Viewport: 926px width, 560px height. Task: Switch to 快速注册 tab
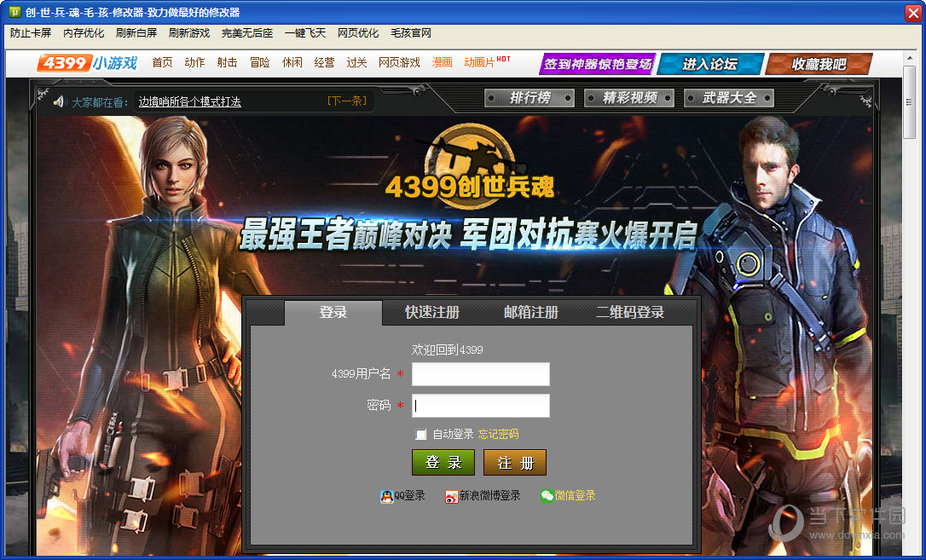[431, 312]
